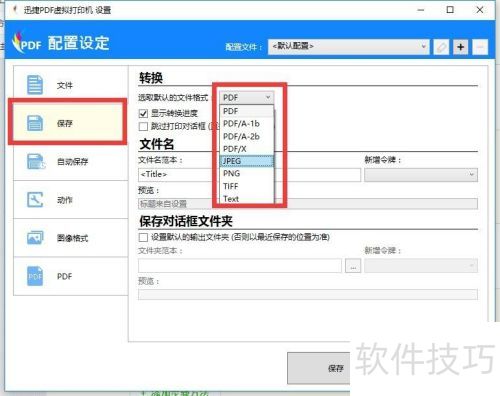Image resolution: width=500 pixels, height=396 pixels.
Task: Enable 跳过打印对话框 checkbox
Action: coord(143,126)
